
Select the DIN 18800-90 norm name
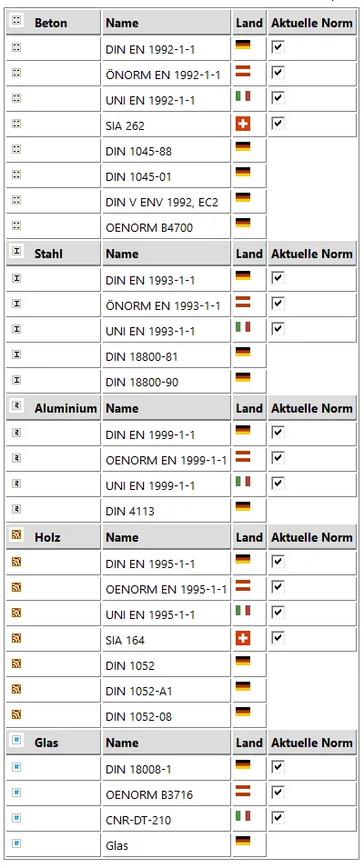pyautogui.click(x=142, y=382)
